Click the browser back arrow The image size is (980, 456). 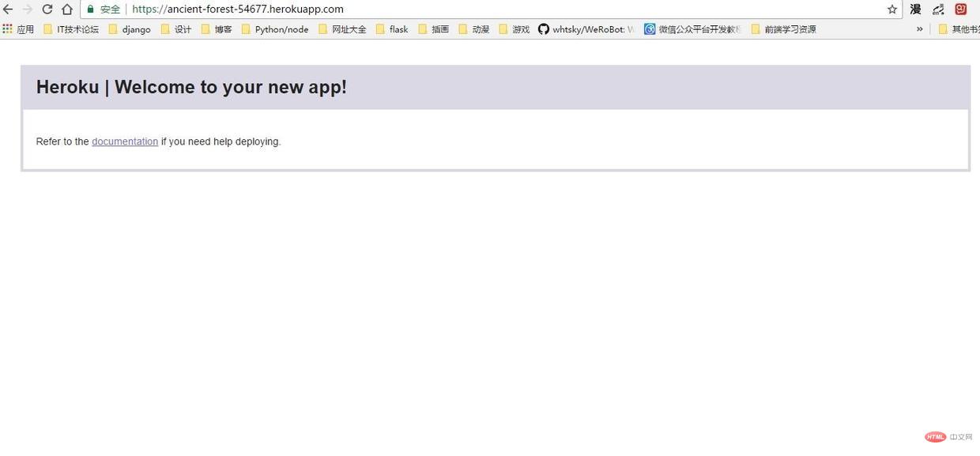pyautogui.click(x=8, y=9)
